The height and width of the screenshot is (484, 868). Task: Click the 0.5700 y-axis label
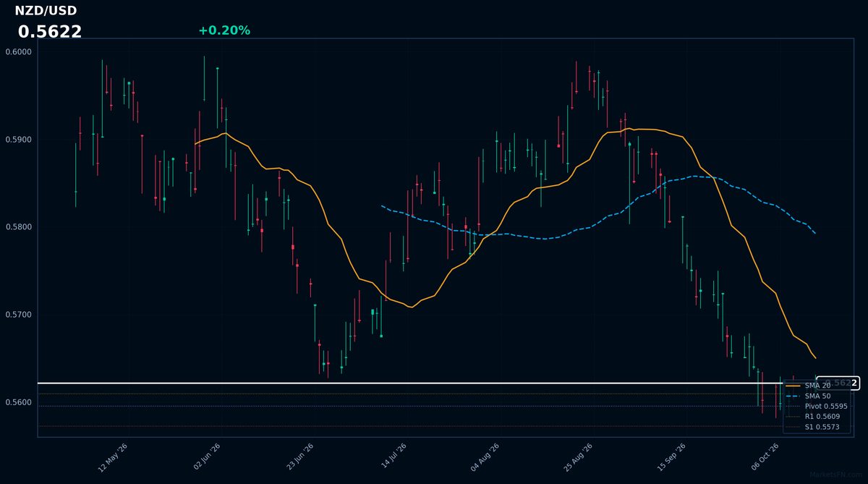pos(18,315)
